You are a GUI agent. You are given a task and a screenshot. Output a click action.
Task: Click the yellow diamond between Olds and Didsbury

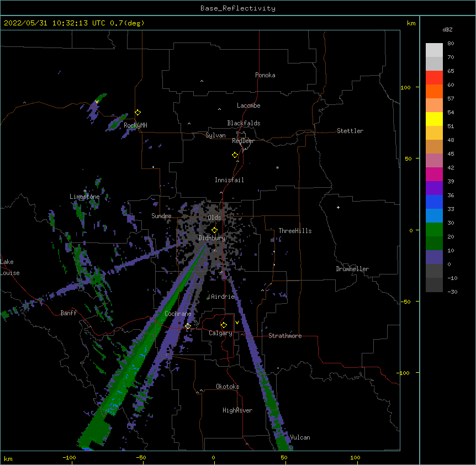214,230
